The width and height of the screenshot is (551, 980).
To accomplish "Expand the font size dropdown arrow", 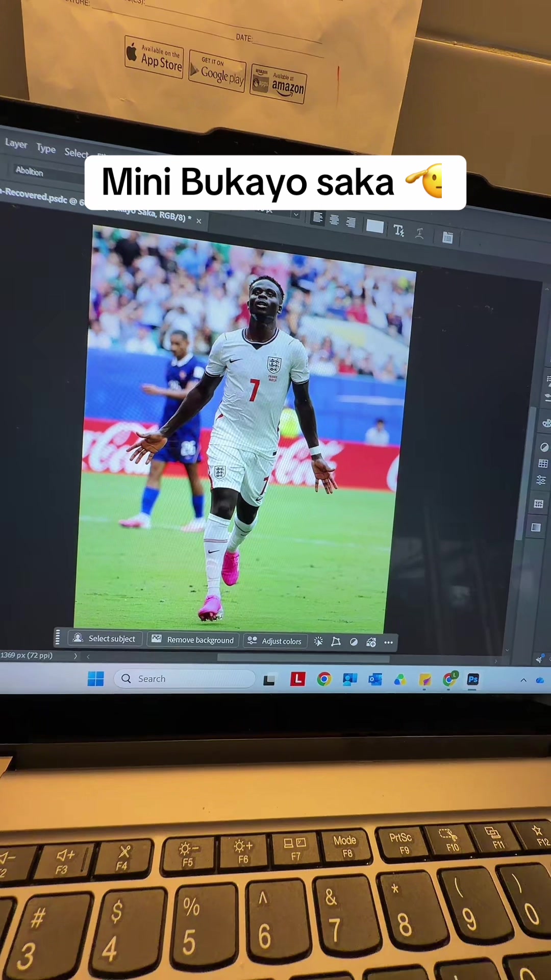I will (296, 215).
